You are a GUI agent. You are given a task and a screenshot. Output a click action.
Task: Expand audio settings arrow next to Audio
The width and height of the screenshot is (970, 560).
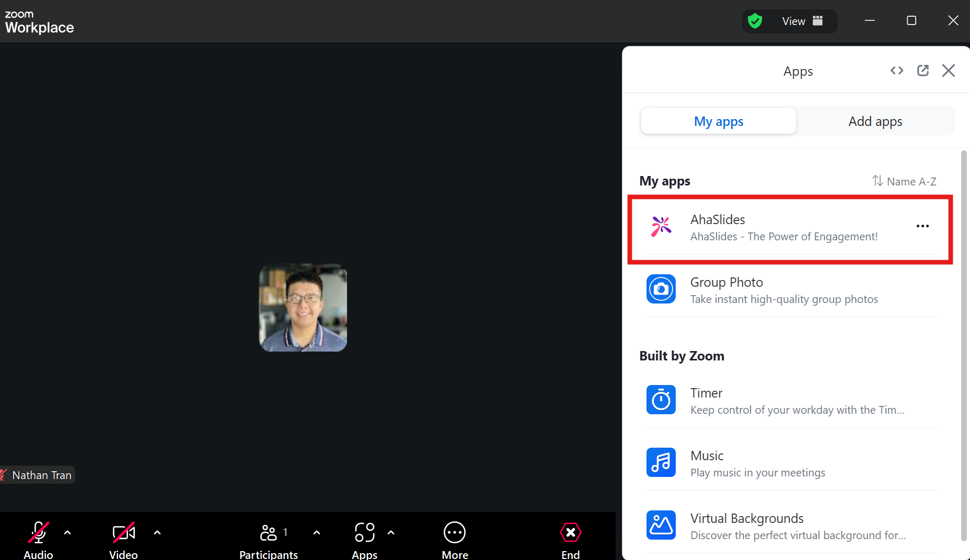(x=67, y=533)
